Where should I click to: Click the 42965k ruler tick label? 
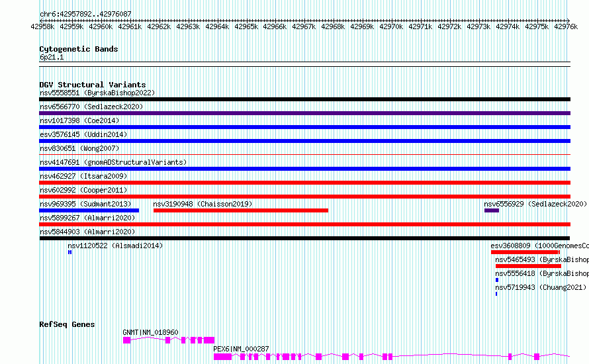[x=246, y=26]
